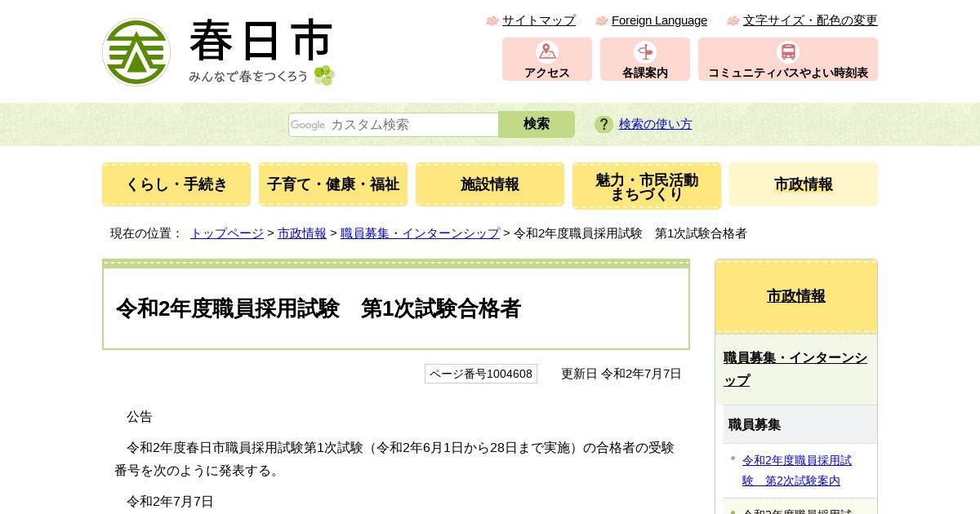
Task: Click the question mark help icon
Action: tap(604, 124)
